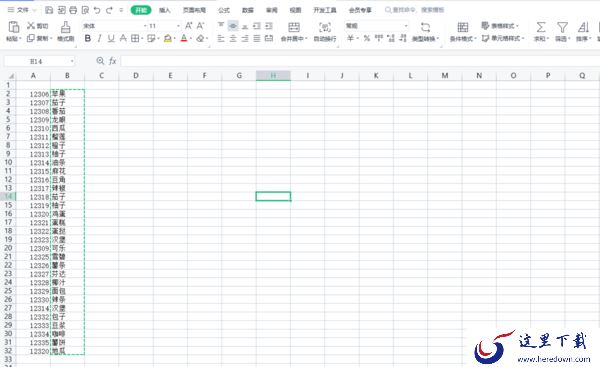The image size is (600, 367).
Task: Increase font size with the larger A
Action: pyautogui.click(x=189, y=26)
